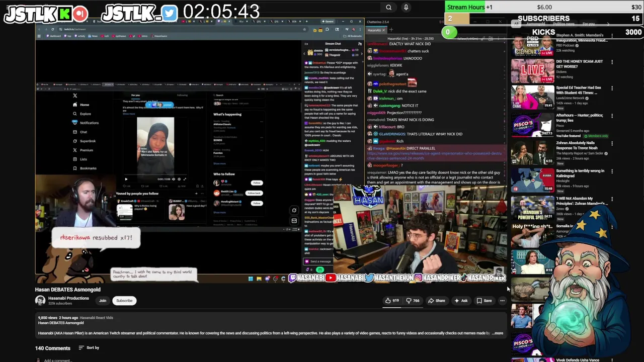Open the tweet video settings gear

179,179
